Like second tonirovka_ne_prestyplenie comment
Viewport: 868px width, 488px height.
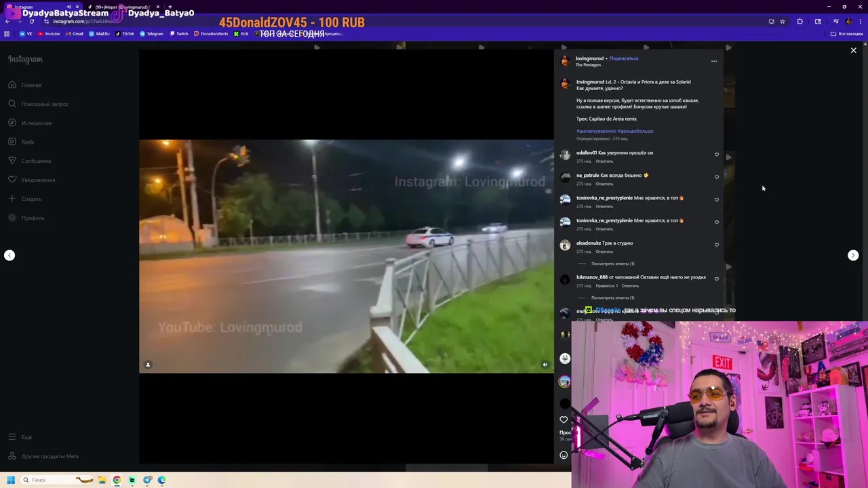[716, 222]
